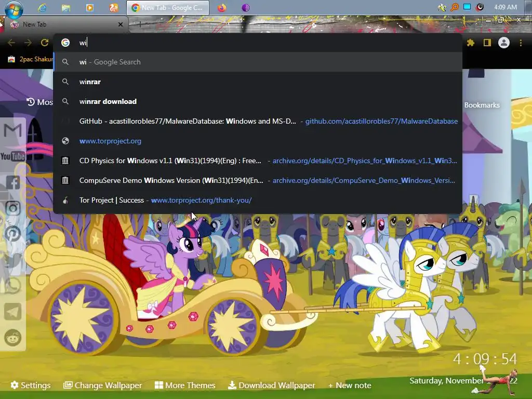Click inside the address bar showing 'wi'
Screen dimensions: 532x399
[x=258, y=43]
